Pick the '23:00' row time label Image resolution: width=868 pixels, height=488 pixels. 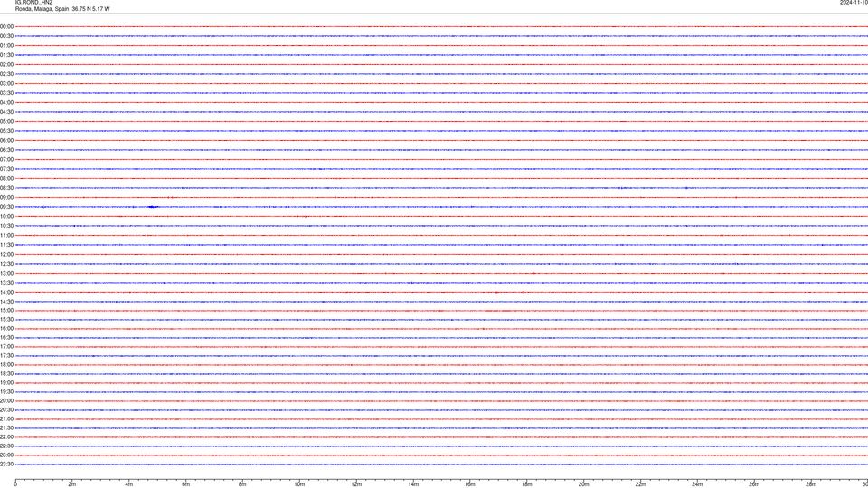tap(6, 455)
